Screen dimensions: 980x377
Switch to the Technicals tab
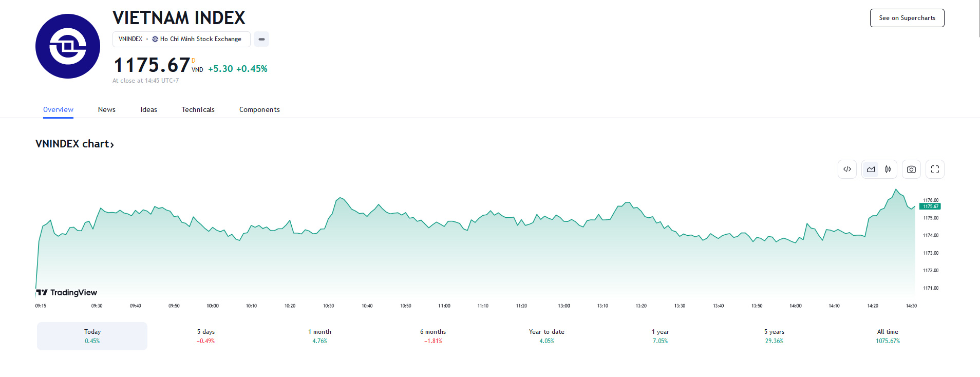click(x=198, y=109)
